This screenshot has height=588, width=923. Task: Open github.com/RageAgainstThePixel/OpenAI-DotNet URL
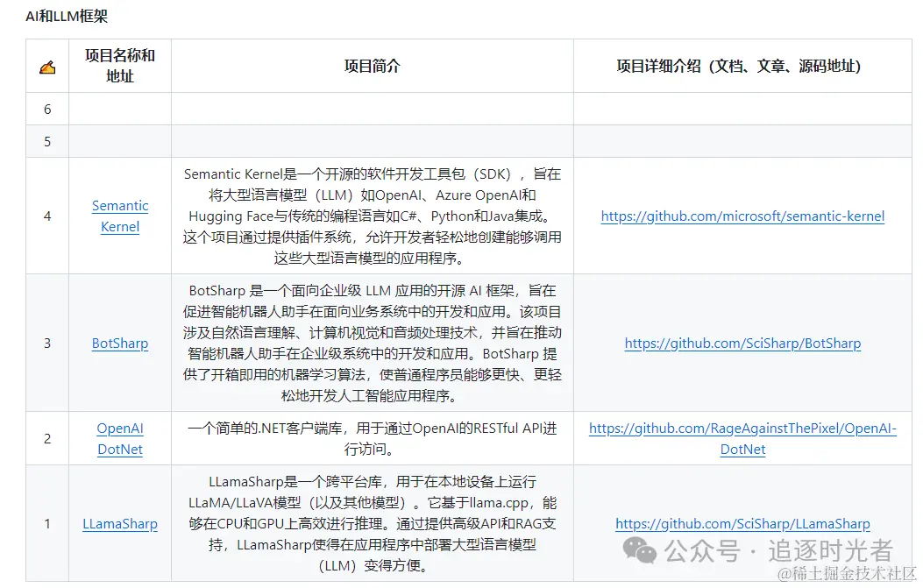[x=742, y=438]
